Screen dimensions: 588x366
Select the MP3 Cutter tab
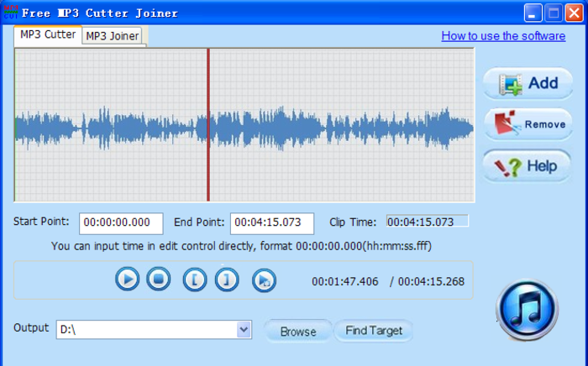[x=48, y=35]
